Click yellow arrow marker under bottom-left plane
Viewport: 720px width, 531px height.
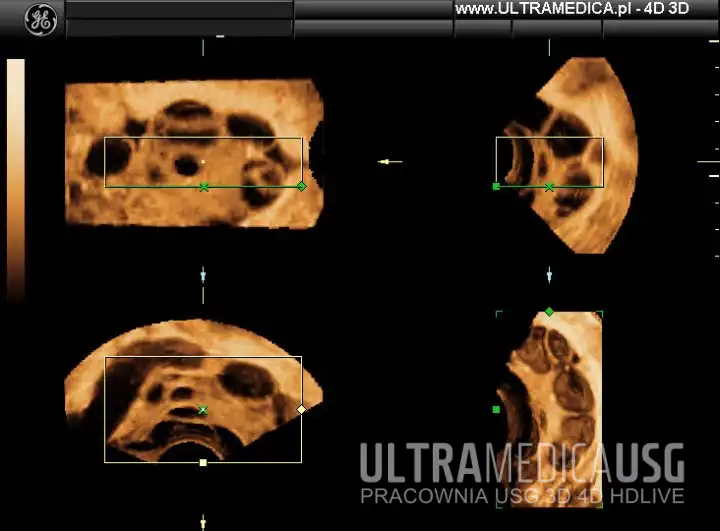click(203, 522)
